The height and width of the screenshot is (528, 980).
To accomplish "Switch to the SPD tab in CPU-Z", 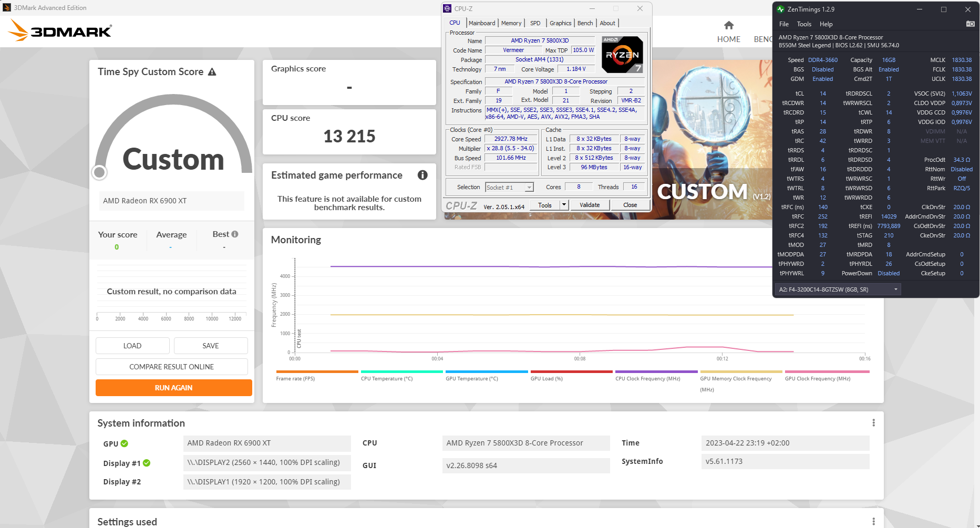I will point(535,23).
